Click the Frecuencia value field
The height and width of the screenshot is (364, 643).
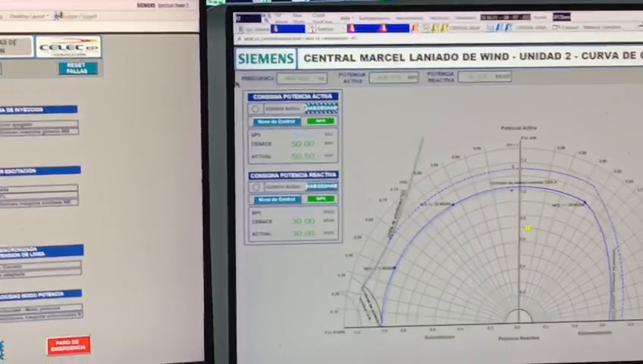(x=302, y=78)
